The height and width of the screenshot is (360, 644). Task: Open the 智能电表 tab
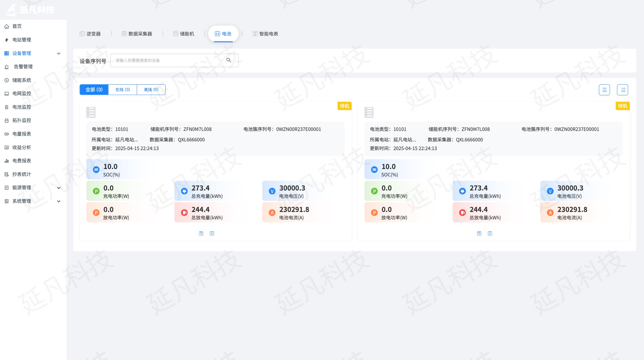pos(265,33)
